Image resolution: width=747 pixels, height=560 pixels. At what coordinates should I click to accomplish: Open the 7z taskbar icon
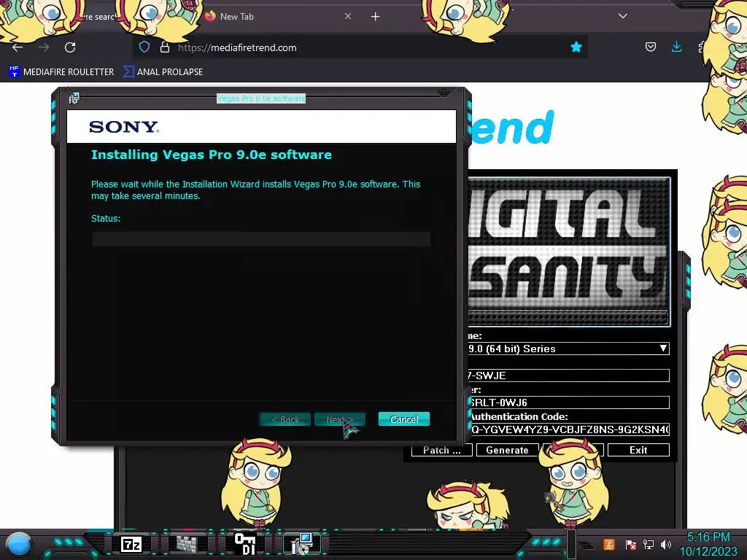click(x=131, y=544)
